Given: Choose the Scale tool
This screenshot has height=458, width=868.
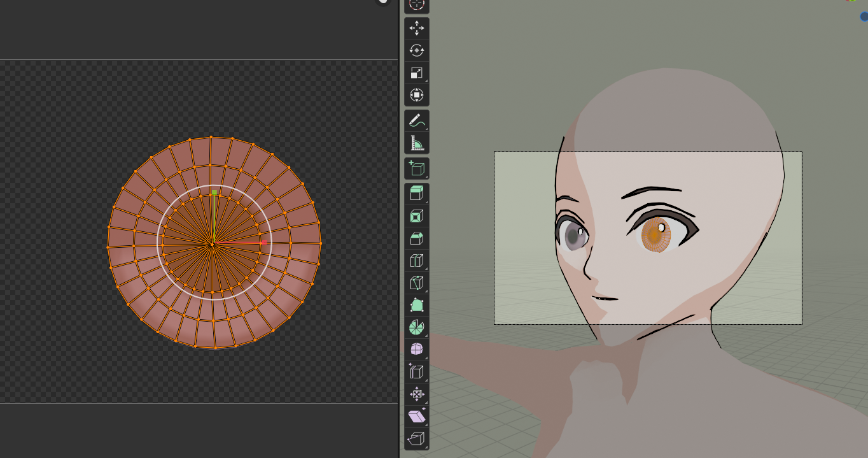Looking at the screenshot, I should 417,73.
